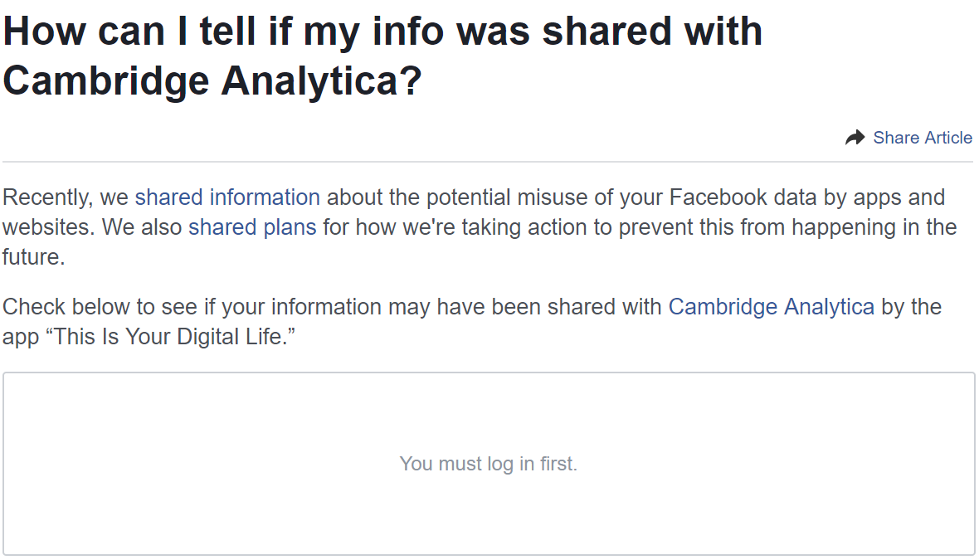Click the first line of the page heading

click(x=382, y=31)
